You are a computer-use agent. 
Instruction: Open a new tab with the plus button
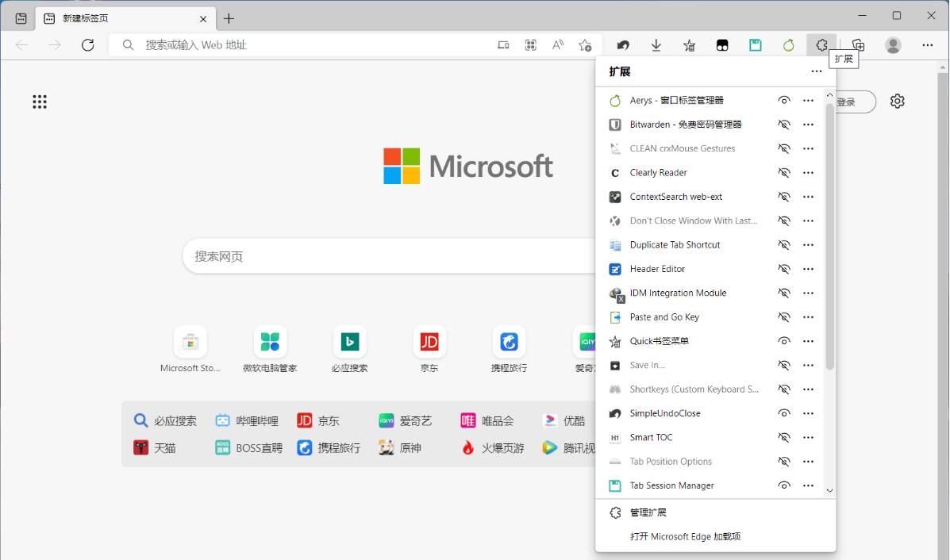point(229,19)
